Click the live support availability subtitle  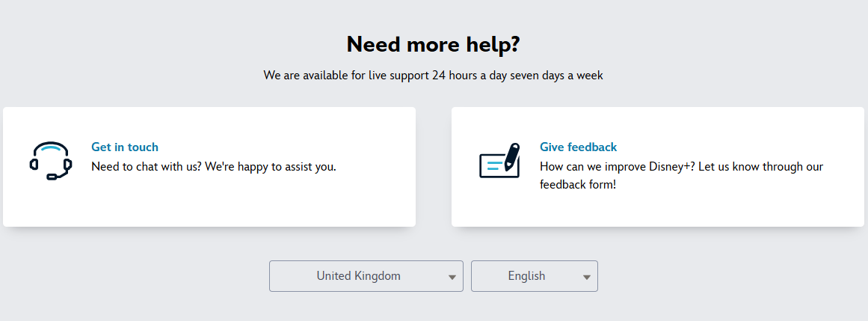434,76
